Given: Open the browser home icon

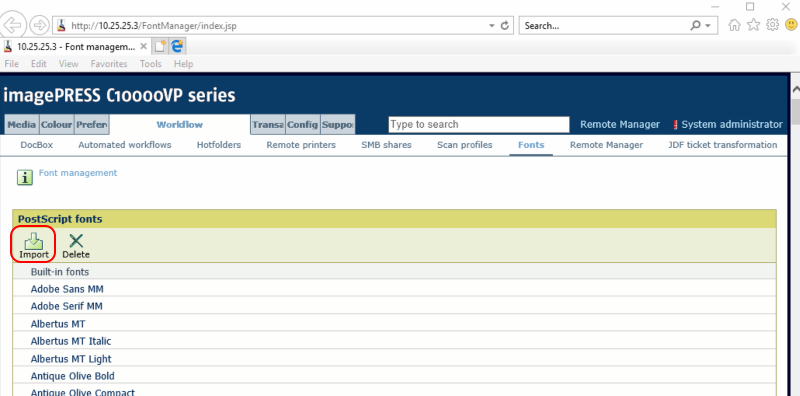Looking at the screenshot, I should 734,25.
